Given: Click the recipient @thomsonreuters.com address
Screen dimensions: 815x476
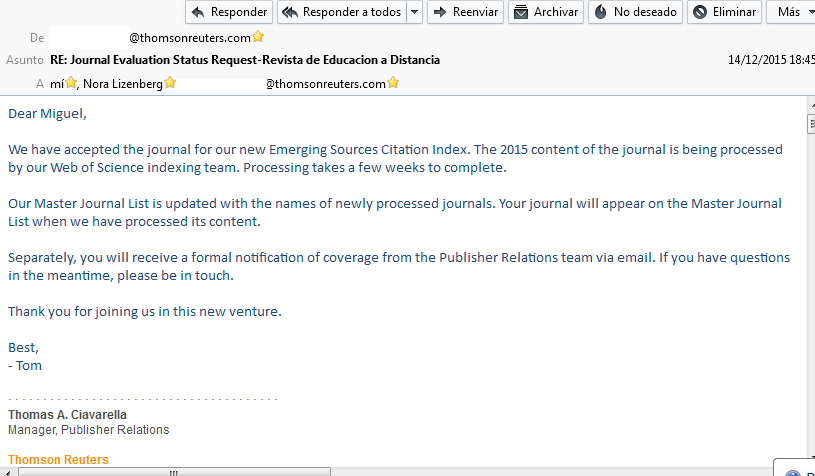Looking at the screenshot, I should coord(326,84).
